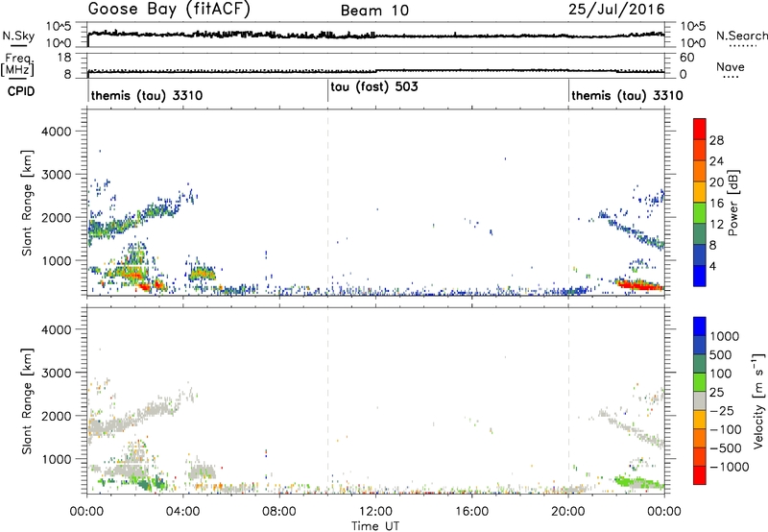Pick the blue top segment of Velocity colorbar
Viewport: 768px width, 532px height.
[x=700, y=326]
